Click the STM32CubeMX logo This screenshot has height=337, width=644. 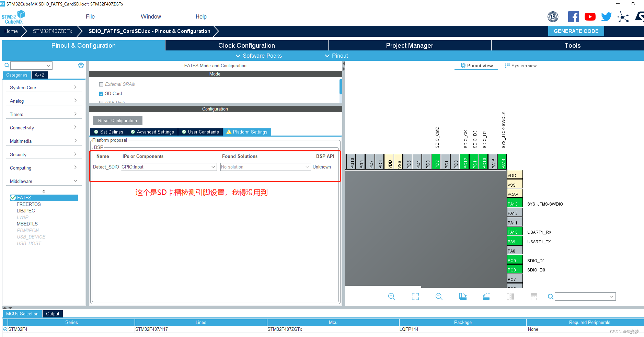click(x=13, y=17)
